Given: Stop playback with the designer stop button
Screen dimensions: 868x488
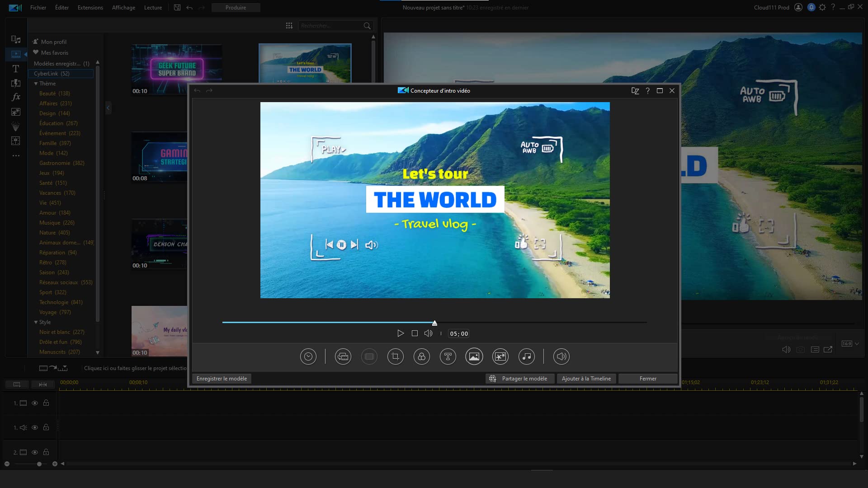Looking at the screenshot, I should 415,333.
